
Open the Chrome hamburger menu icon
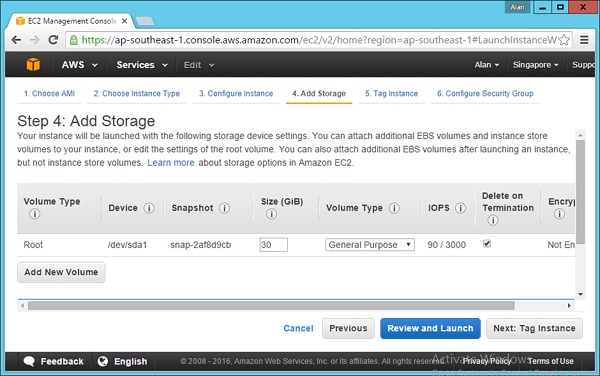click(x=584, y=40)
